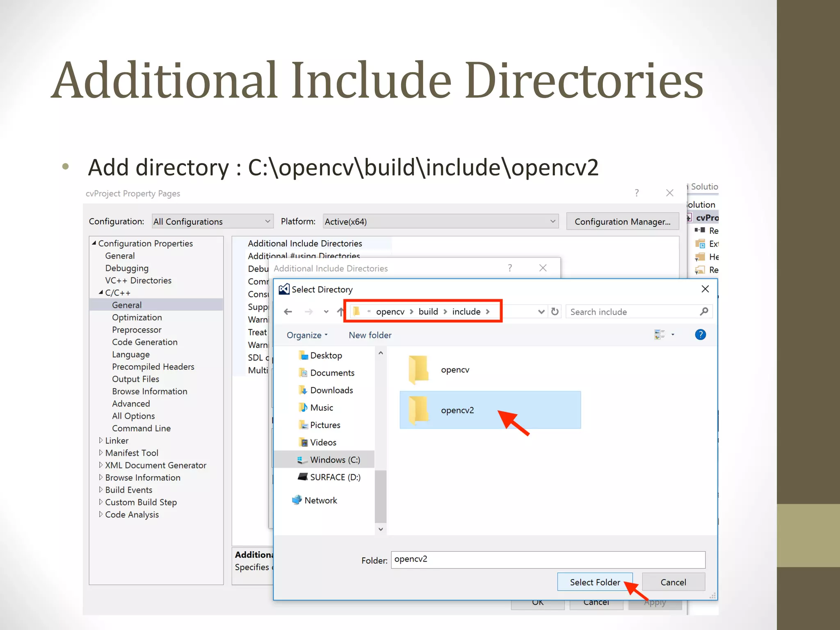The height and width of the screenshot is (630, 840).
Task: Refresh the include folder listing
Action: [x=555, y=312]
